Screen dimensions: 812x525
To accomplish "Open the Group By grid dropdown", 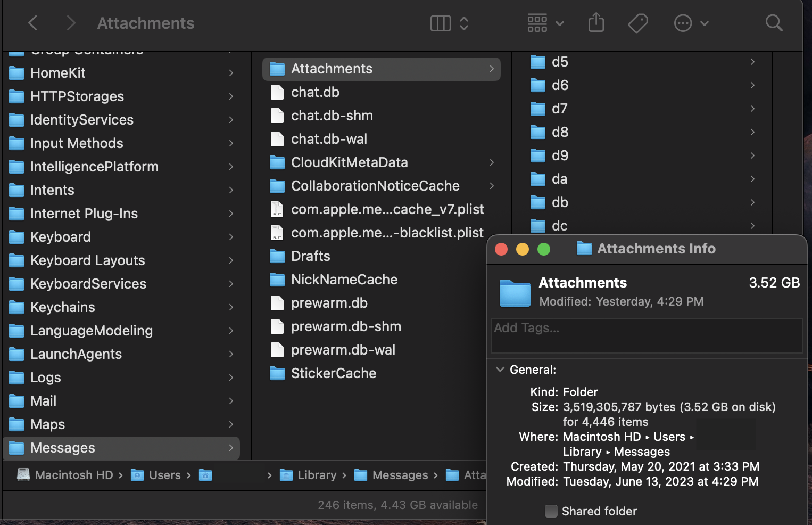I will pyautogui.click(x=545, y=23).
